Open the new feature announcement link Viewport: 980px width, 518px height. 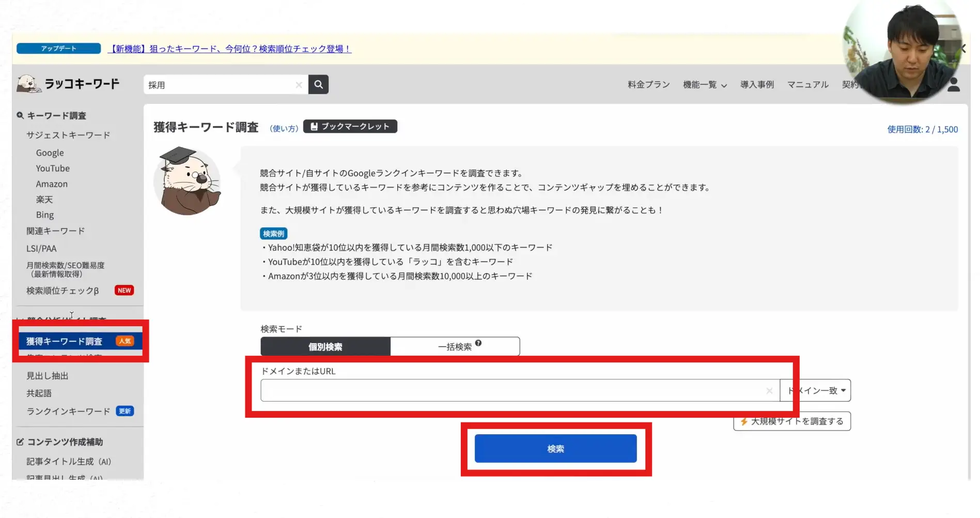[x=229, y=49]
